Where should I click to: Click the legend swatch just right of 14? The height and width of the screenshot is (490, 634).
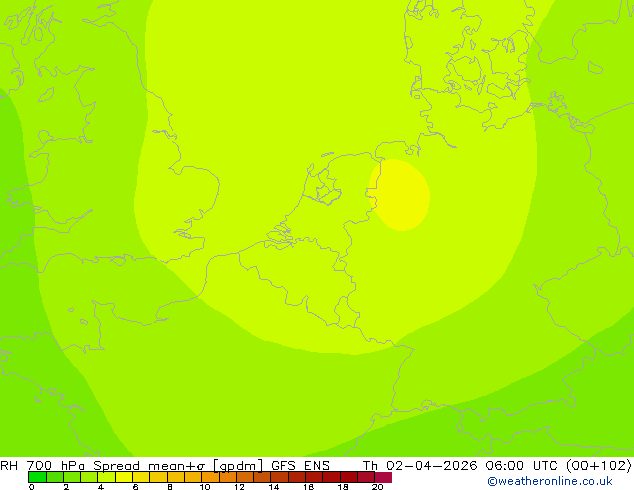(279, 477)
